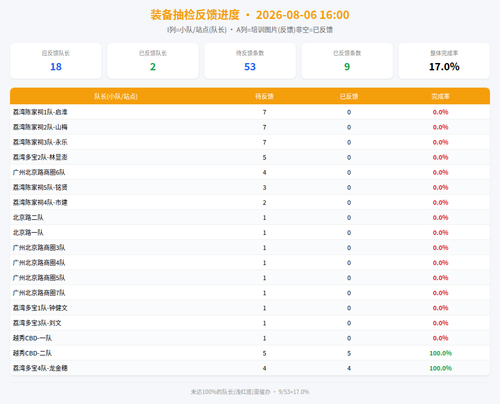Select the row name 荔湾陈家祠5队-铭贤
This screenshot has width=500, height=404.
[40, 187]
